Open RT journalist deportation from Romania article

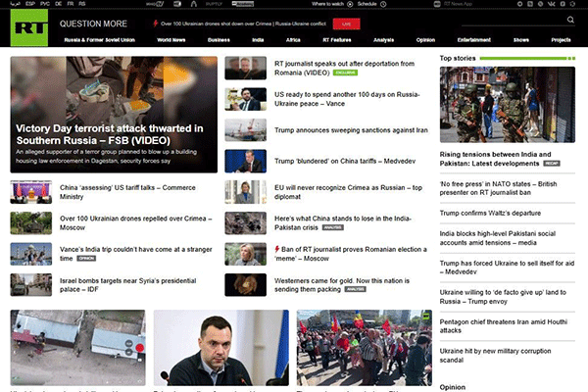pos(344,68)
